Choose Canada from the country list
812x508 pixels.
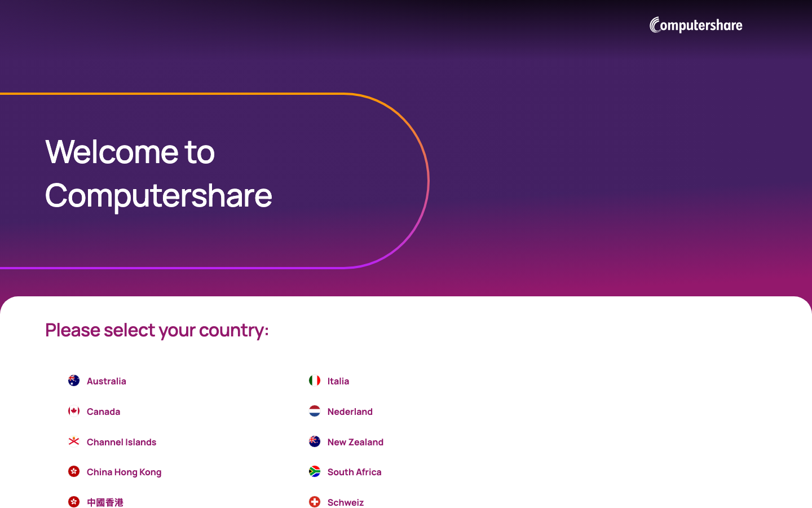(x=103, y=411)
